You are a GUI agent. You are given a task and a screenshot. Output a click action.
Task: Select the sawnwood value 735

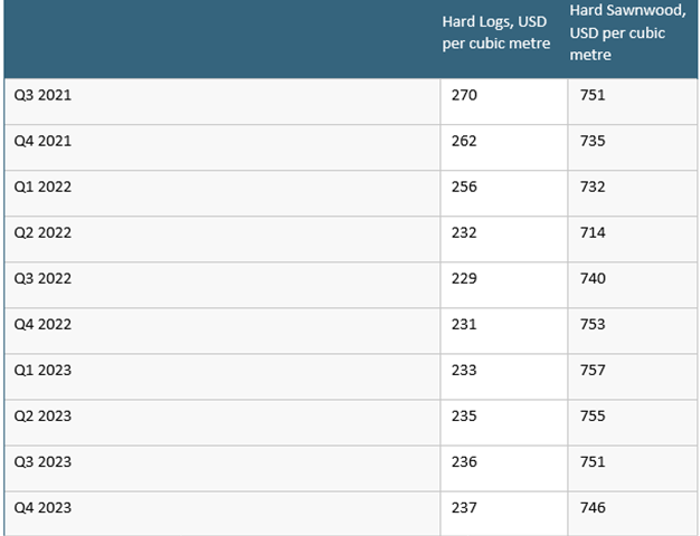click(x=593, y=141)
